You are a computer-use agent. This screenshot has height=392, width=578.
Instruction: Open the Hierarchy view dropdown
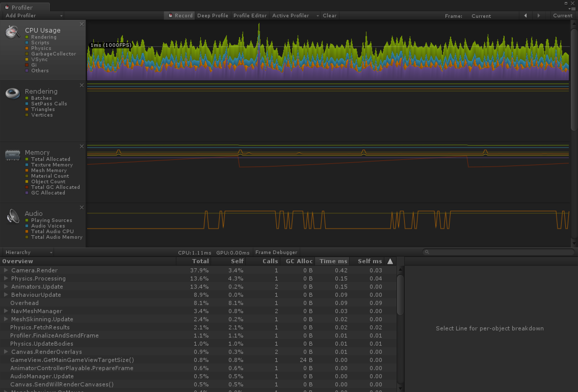coord(28,252)
